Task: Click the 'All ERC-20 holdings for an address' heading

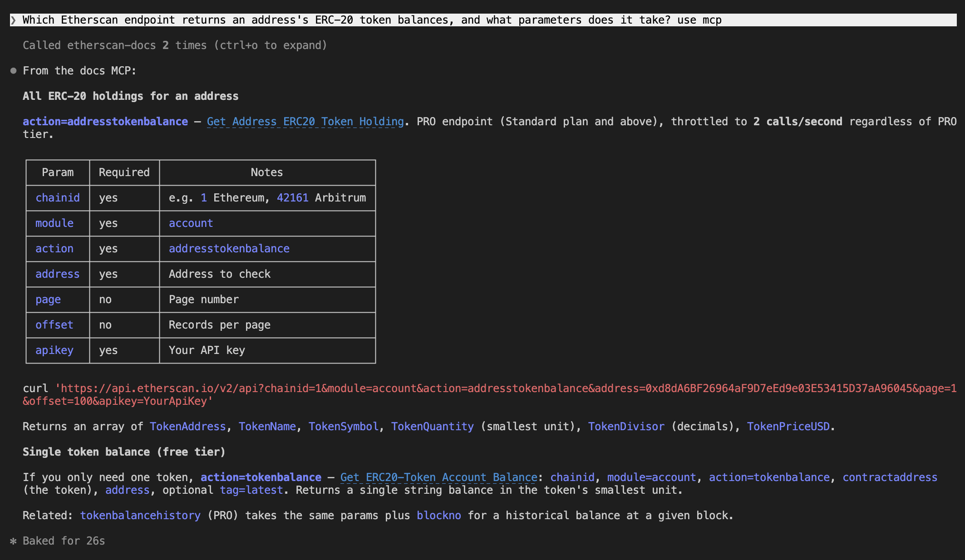Action: pyautogui.click(x=131, y=96)
